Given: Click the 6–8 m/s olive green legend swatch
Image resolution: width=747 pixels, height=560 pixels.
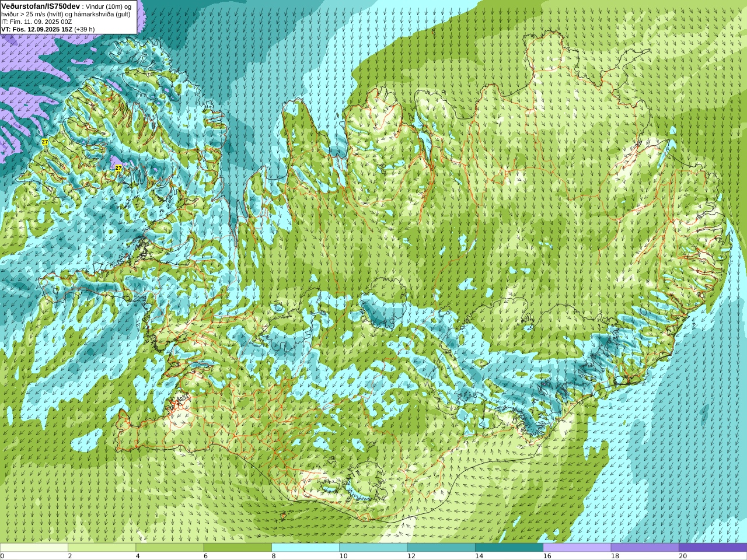Looking at the screenshot, I should pos(238,548).
